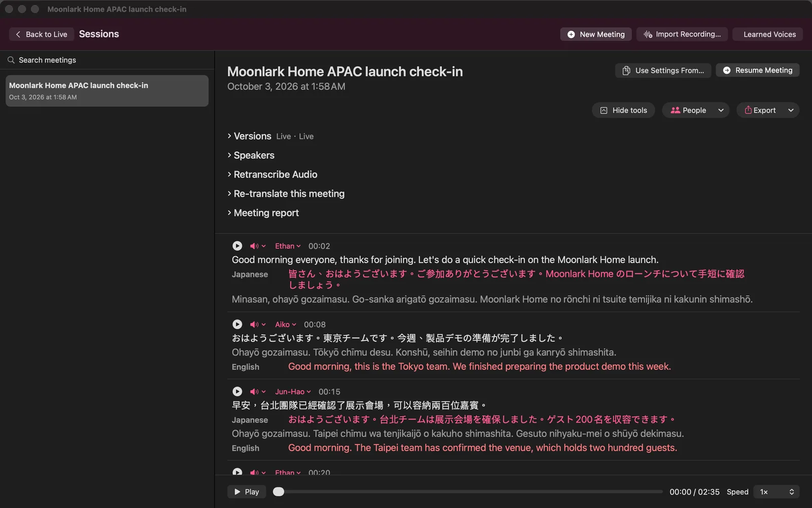Click English translation of Aiko's line

(x=480, y=366)
